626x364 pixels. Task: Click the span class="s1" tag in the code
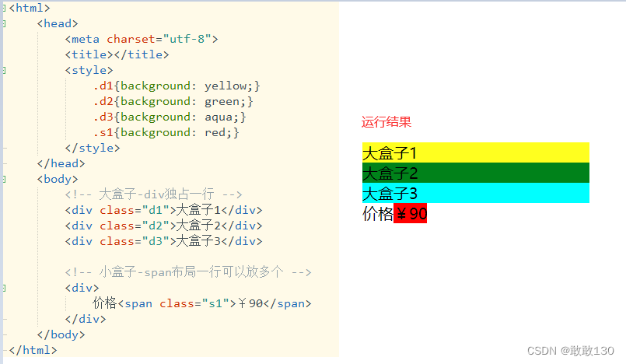[x=177, y=304]
